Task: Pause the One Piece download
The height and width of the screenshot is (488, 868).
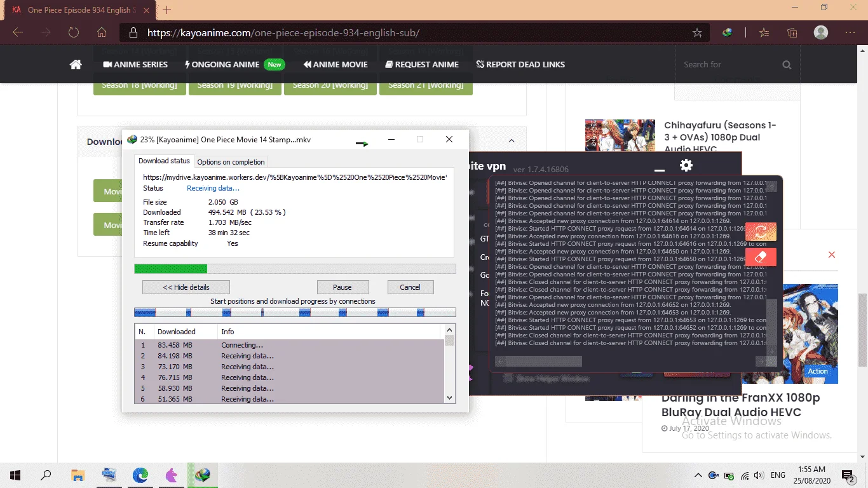Action: tap(342, 287)
